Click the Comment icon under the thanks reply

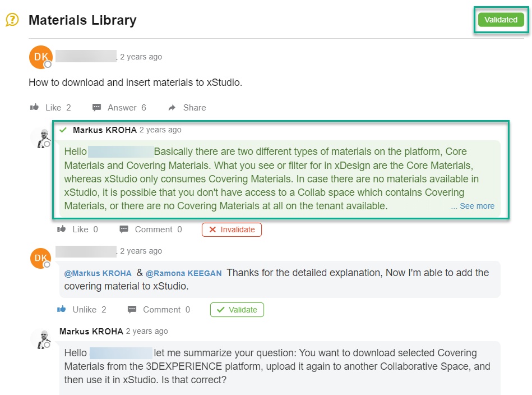(x=132, y=309)
